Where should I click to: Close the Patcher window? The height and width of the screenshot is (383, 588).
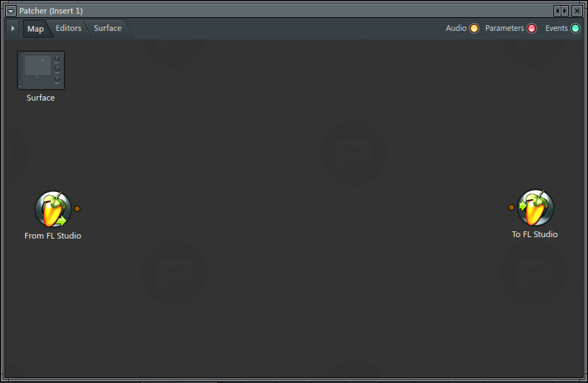pos(577,11)
